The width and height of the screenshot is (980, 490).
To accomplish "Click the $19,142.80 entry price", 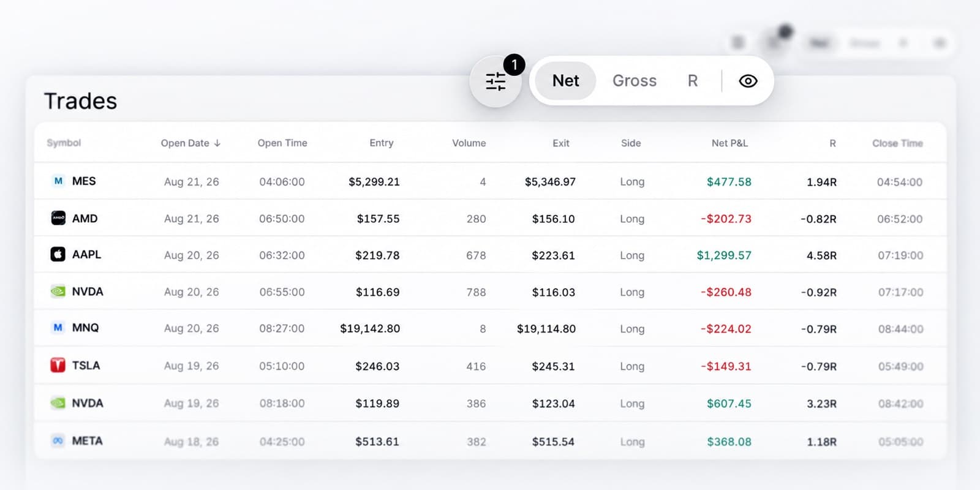I will coord(370,329).
